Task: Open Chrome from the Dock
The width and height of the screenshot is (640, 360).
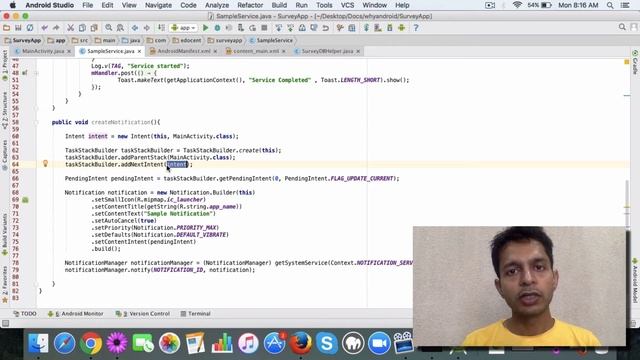Action: click(91, 343)
